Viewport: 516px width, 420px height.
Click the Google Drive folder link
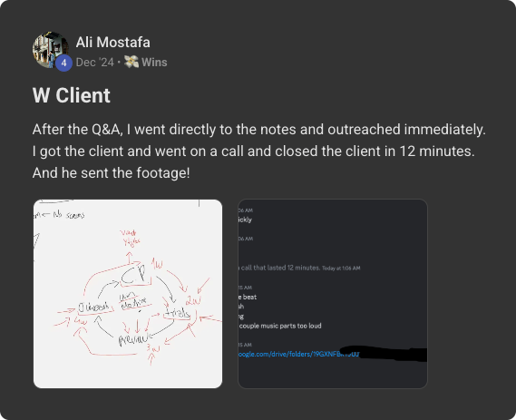point(298,354)
